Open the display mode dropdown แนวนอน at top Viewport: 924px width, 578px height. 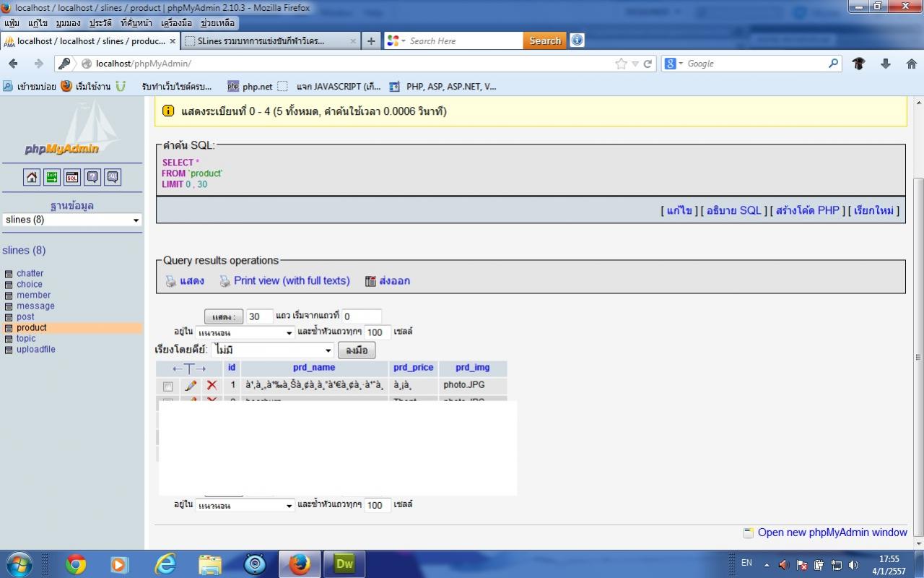(x=245, y=333)
